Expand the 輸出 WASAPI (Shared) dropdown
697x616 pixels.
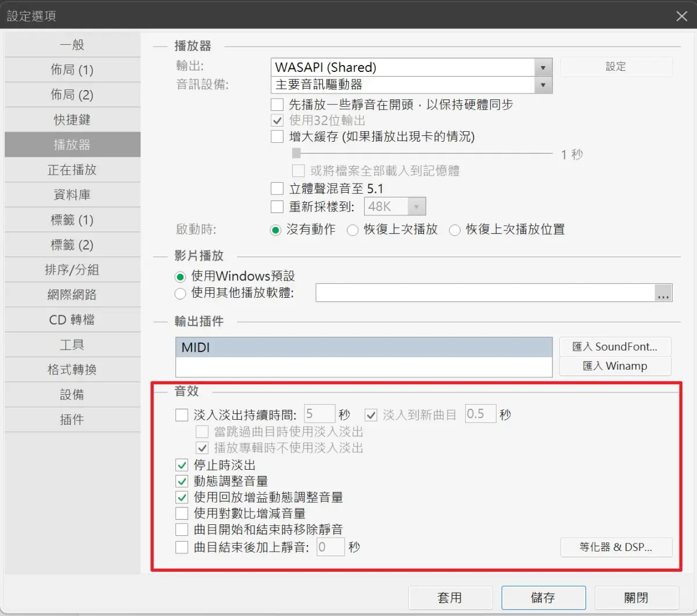(543, 67)
